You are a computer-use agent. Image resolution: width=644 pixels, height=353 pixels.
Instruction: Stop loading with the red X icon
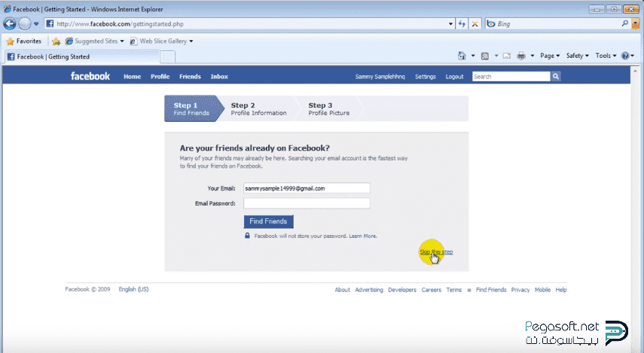point(475,24)
